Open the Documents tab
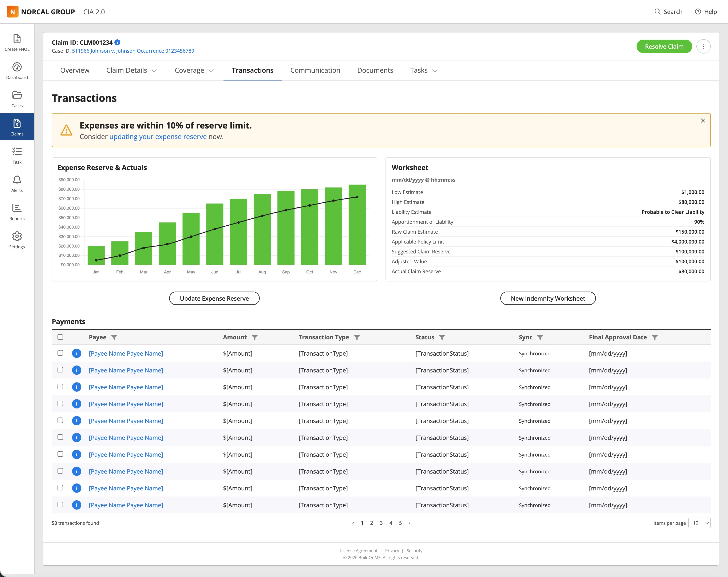 click(375, 70)
